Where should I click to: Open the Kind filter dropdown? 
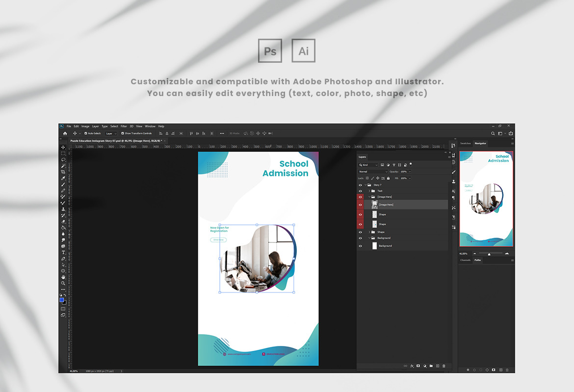369,165
